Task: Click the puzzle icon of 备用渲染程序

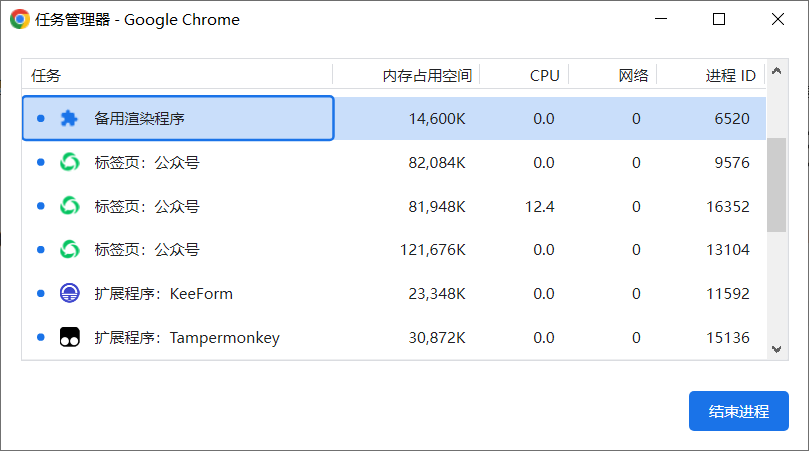Action: click(x=69, y=118)
